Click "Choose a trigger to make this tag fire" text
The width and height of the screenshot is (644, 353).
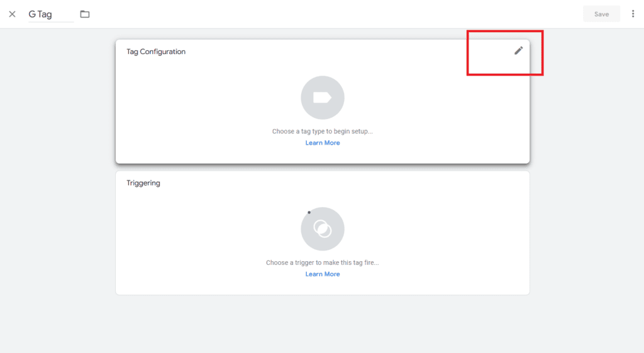click(x=322, y=262)
